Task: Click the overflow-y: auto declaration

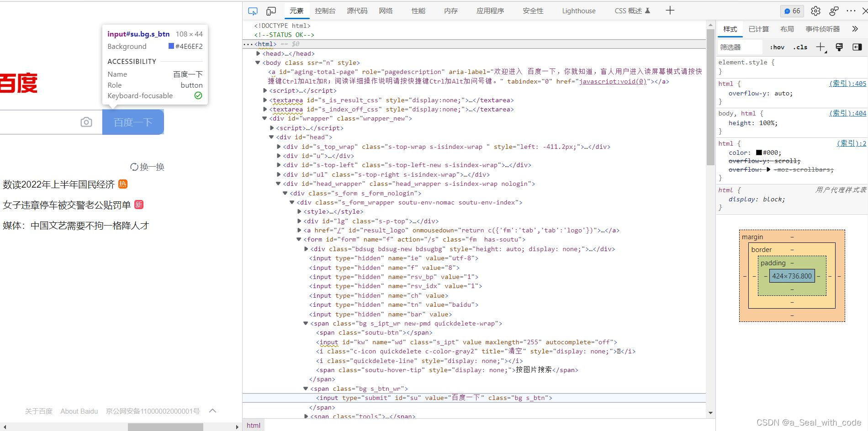Action: tap(761, 93)
